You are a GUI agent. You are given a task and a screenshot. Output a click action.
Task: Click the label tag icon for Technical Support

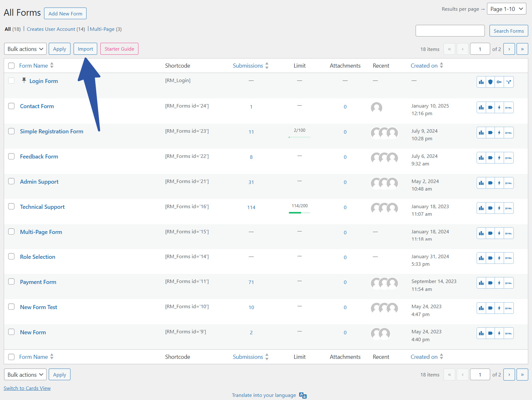click(x=490, y=208)
